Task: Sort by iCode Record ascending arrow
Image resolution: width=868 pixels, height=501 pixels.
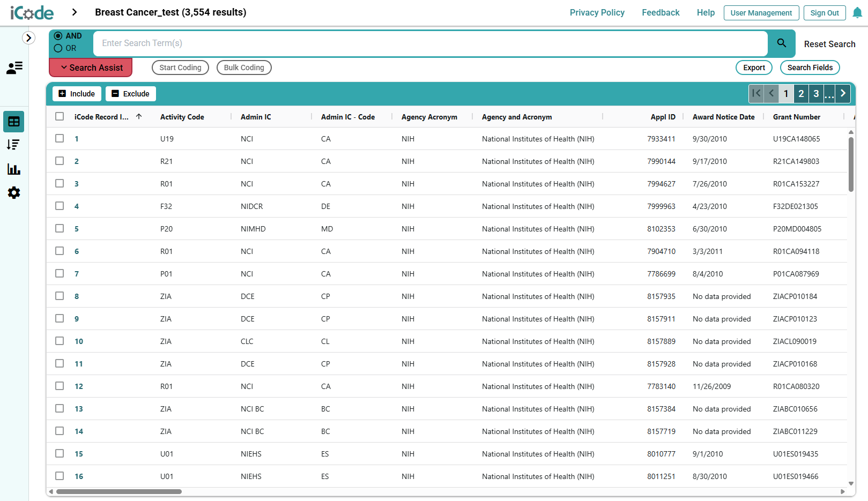Action: coord(139,116)
